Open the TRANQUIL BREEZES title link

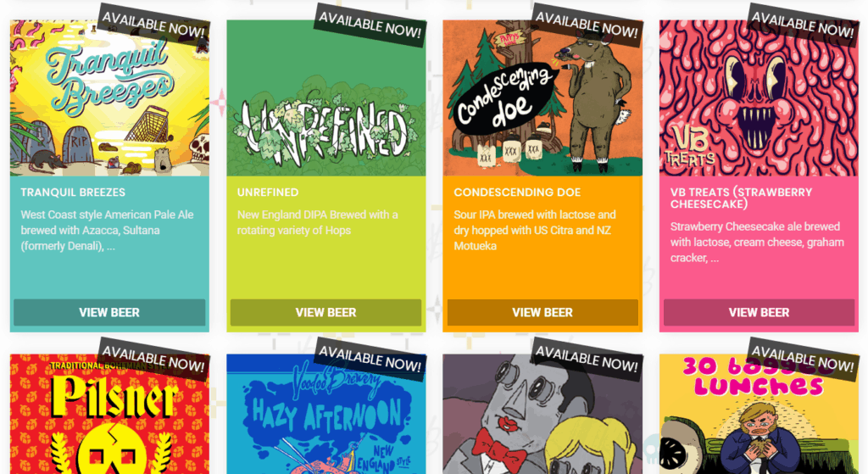coord(73,192)
